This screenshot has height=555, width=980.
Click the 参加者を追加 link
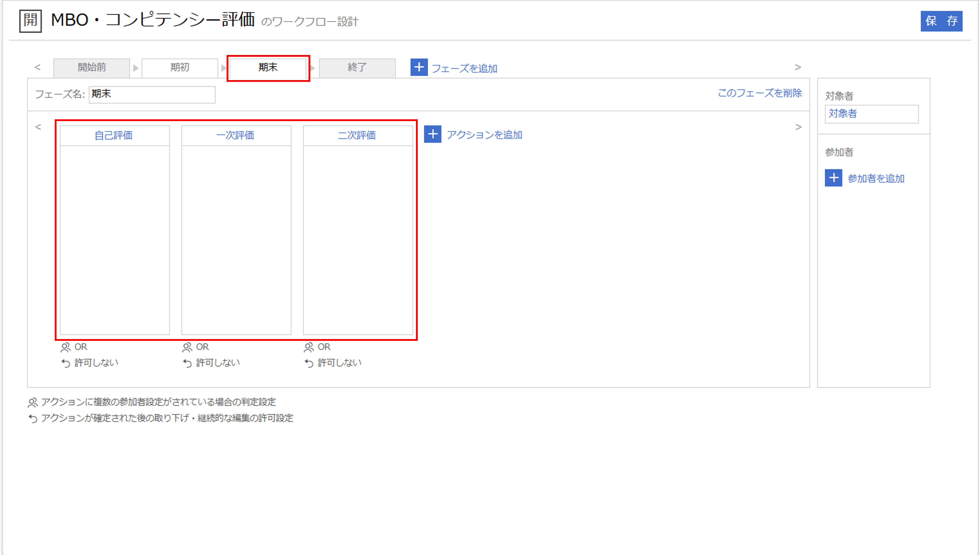tap(876, 178)
